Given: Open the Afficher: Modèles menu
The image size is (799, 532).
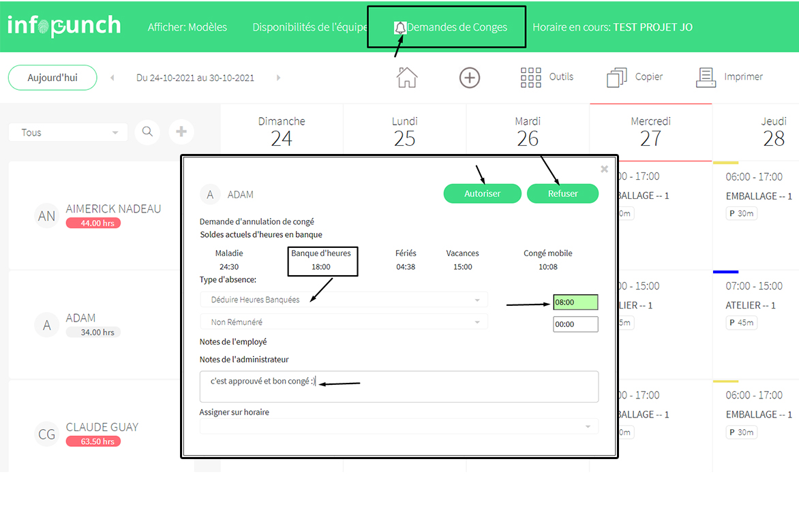Looking at the screenshot, I should (x=187, y=27).
